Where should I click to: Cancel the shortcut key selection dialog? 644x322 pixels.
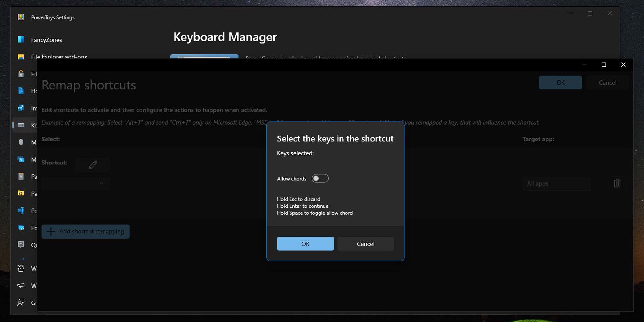tap(365, 244)
